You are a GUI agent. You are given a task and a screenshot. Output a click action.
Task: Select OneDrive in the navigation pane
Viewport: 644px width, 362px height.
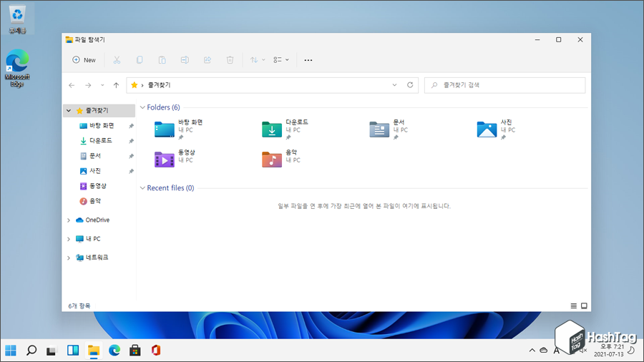click(93, 220)
